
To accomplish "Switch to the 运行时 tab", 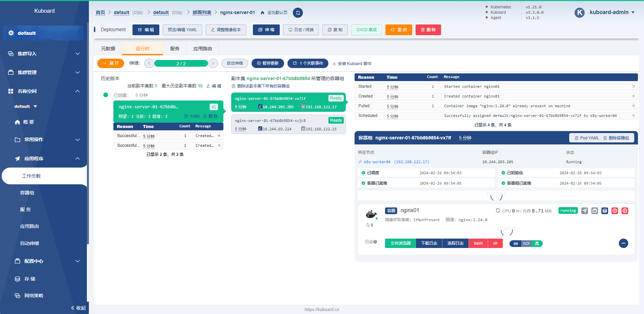I will tap(143, 49).
